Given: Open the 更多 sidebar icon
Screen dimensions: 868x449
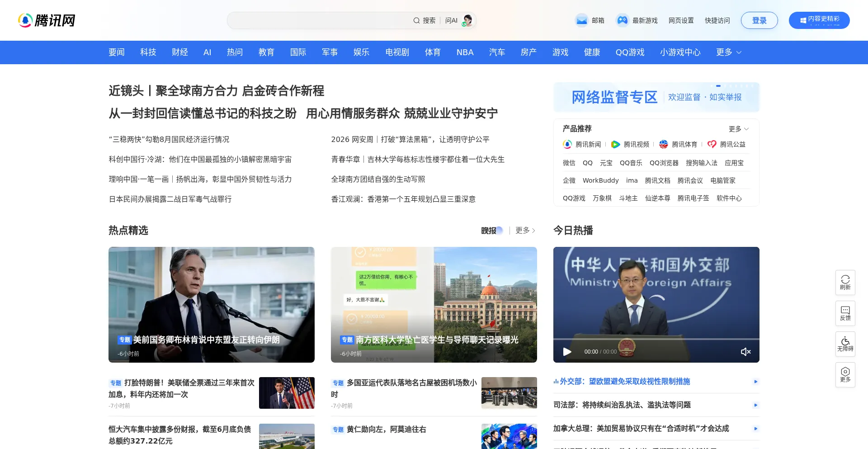Looking at the screenshot, I should [x=845, y=375].
